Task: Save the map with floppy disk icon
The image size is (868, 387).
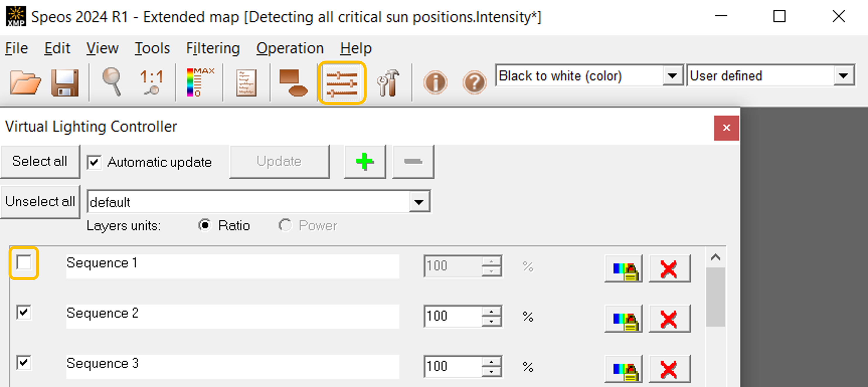Action: click(65, 83)
